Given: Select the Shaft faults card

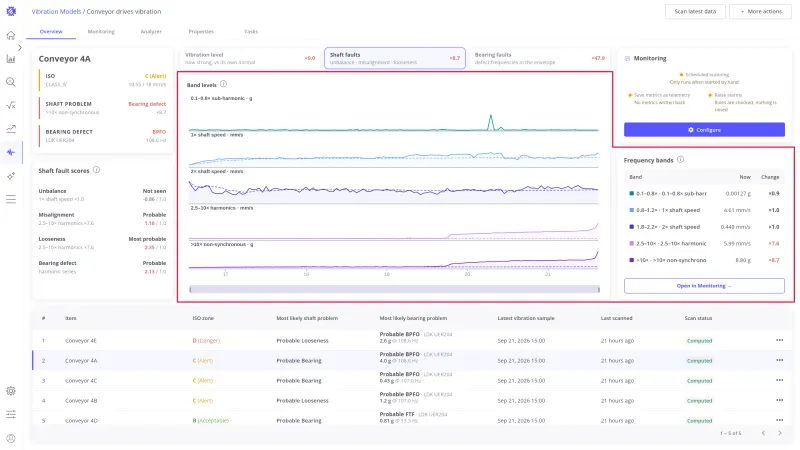Looking at the screenshot, I should point(395,58).
